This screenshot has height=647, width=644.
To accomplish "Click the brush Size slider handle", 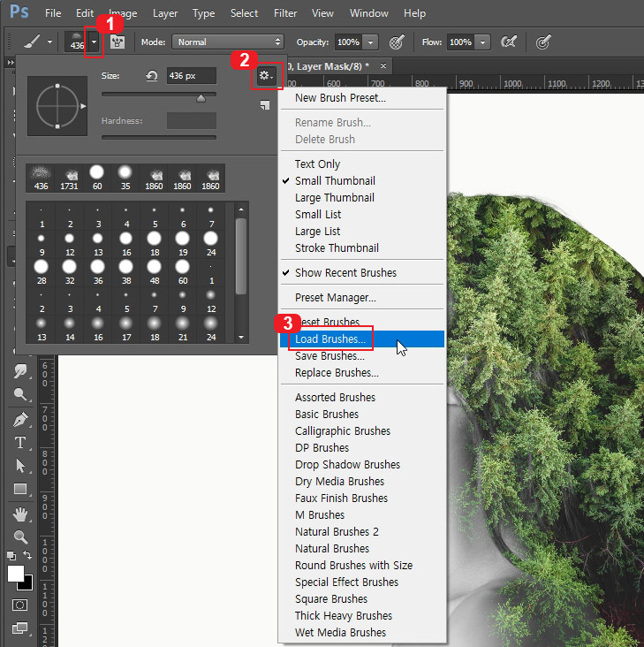I will [x=201, y=98].
